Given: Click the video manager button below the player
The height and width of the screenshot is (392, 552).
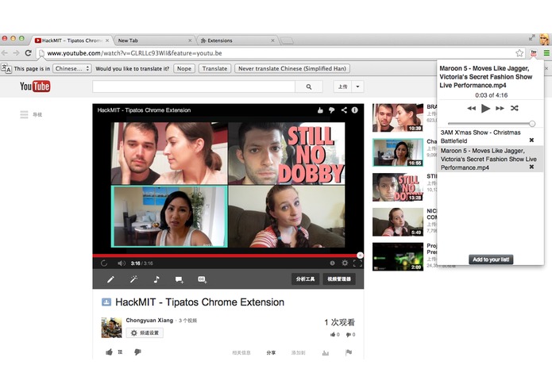Looking at the screenshot, I should tap(339, 279).
